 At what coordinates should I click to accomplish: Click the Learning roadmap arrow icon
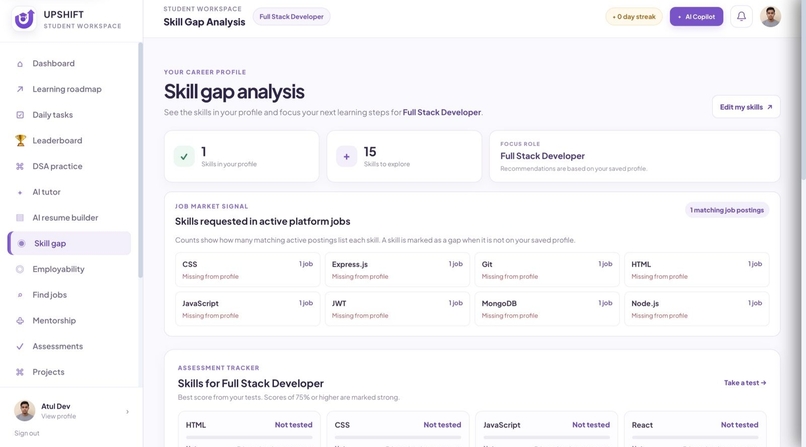pos(20,89)
